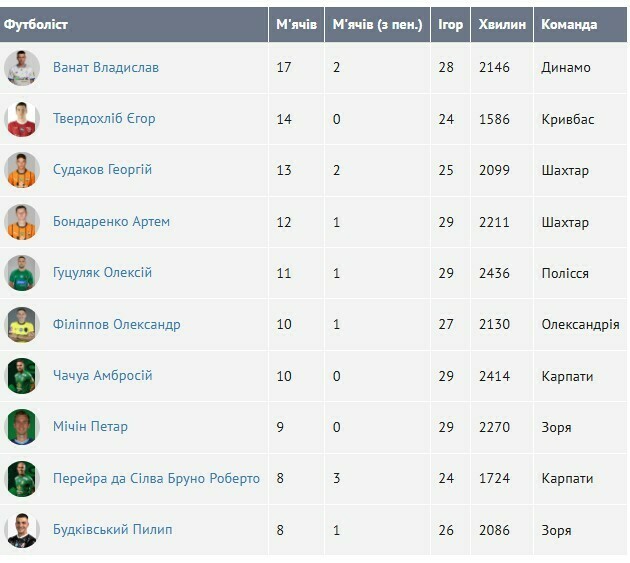This screenshot has width=630, height=563.
Task: Click the Хвилин column header
Action: pyautogui.click(x=502, y=24)
